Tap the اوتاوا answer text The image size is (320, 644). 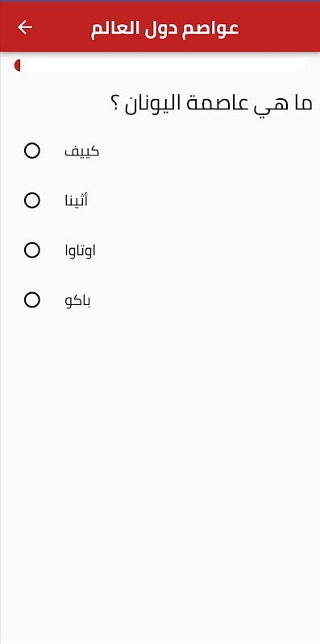click(x=80, y=250)
